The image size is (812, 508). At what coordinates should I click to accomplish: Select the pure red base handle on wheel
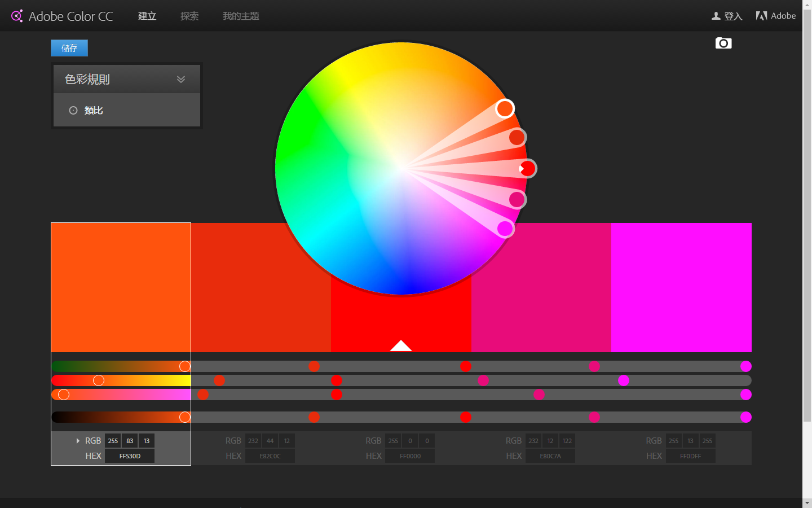tap(527, 168)
